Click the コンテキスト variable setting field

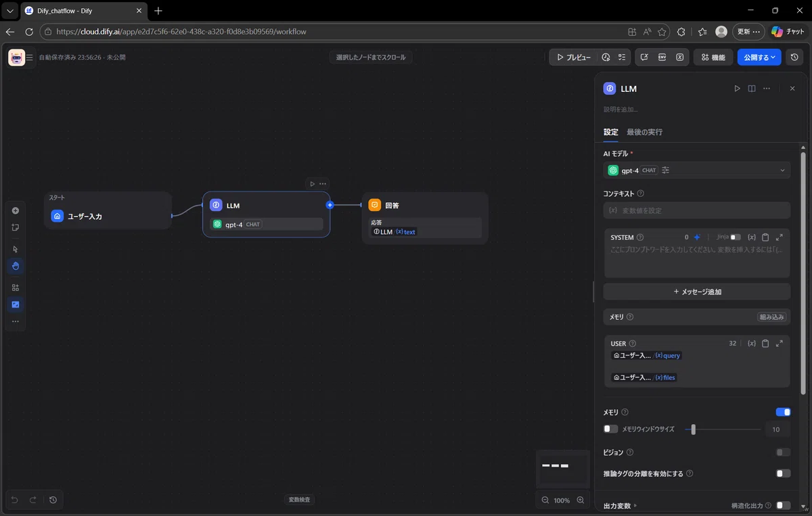pyautogui.click(x=697, y=210)
